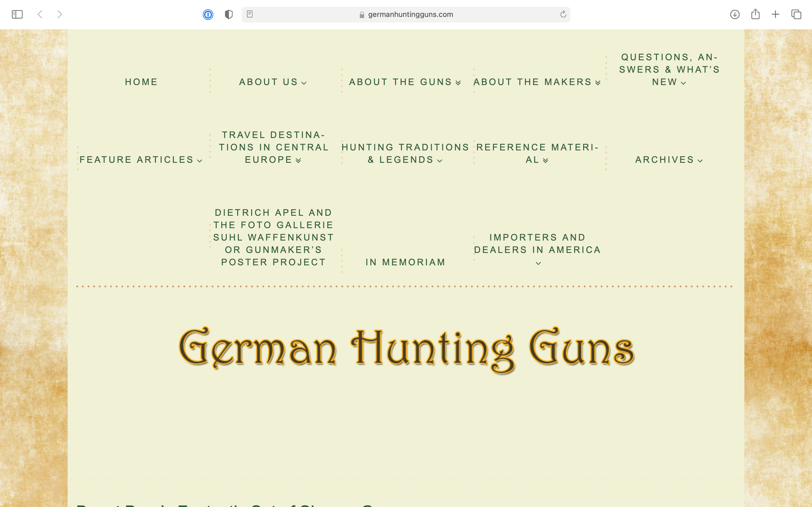Open the In Memoriam menu item
Image resolution: width=812 pixels, height=507 pixels.
click(x=405, y=262)
